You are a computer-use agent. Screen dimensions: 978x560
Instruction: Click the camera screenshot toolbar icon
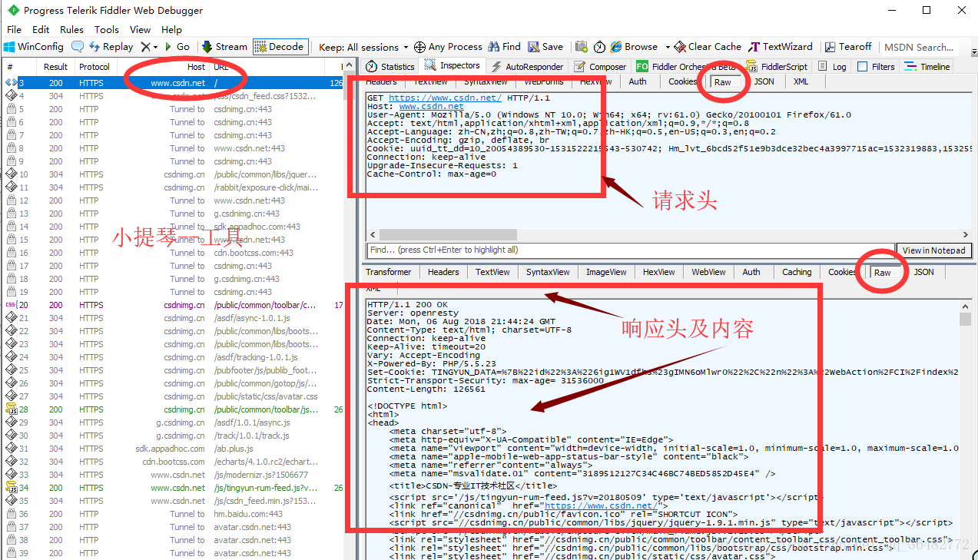click(582, 47)
